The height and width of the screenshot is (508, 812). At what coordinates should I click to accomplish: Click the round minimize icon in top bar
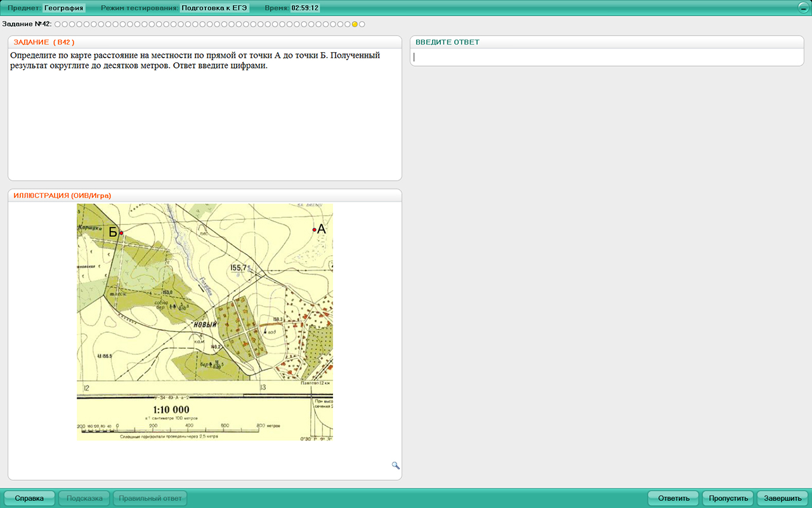point(803,8)
